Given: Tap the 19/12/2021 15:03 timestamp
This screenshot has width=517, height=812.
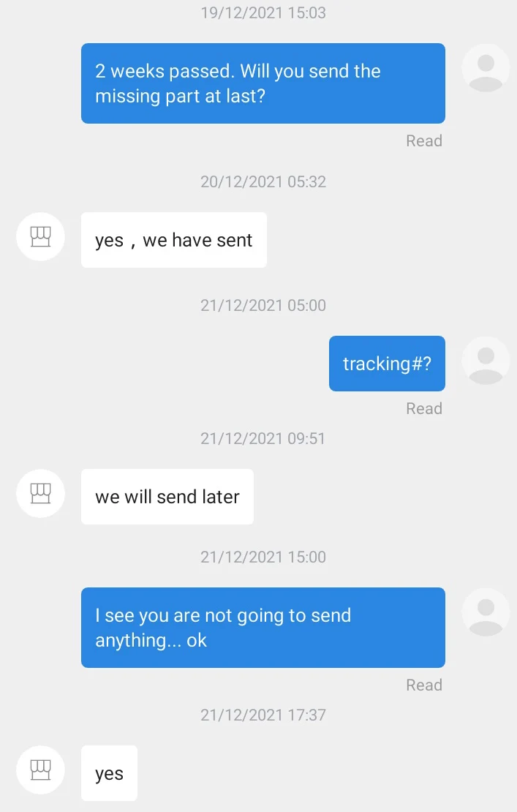Looking at the screenshot, I should coord(263,12).
